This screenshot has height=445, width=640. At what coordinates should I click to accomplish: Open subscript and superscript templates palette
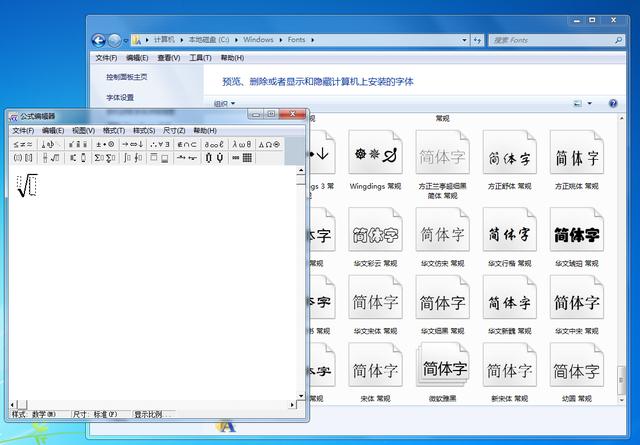pos(78,158)
